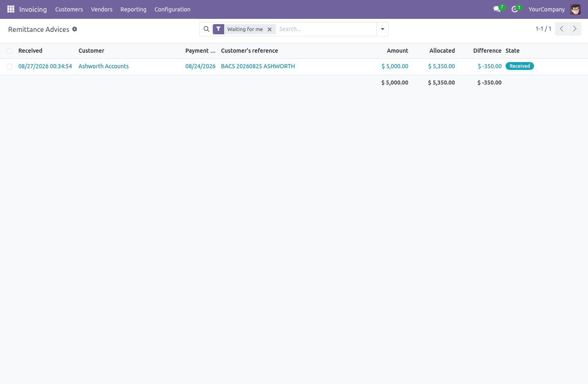588x384 pixels.
Task: Click the search magnifier icon
Action: point(207,29)
